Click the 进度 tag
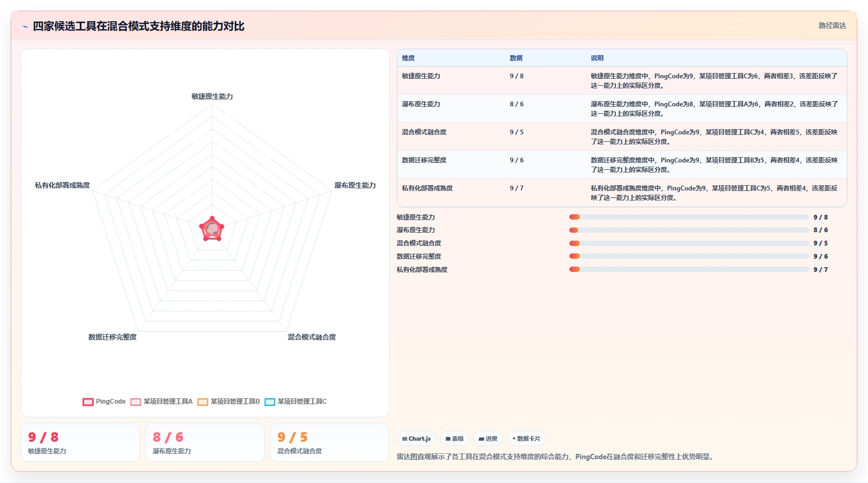Viewport: 868px width, 483px height. tap(488, 439)
